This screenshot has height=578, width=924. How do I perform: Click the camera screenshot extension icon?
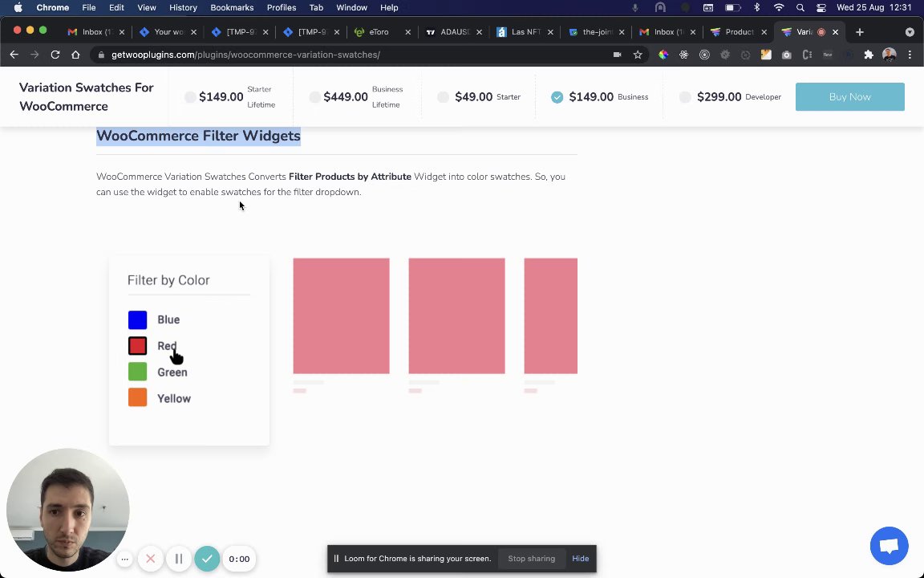[787, 55]
